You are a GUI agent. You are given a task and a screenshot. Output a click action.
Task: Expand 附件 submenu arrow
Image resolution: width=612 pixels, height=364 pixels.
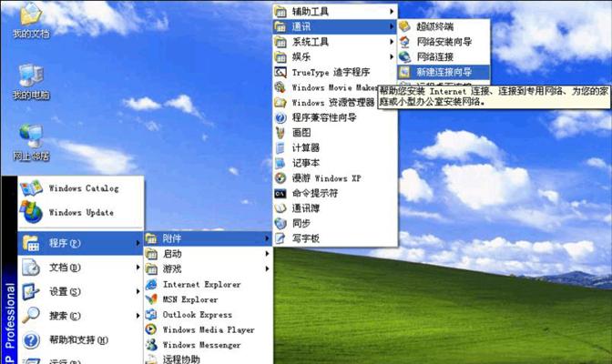267,238
